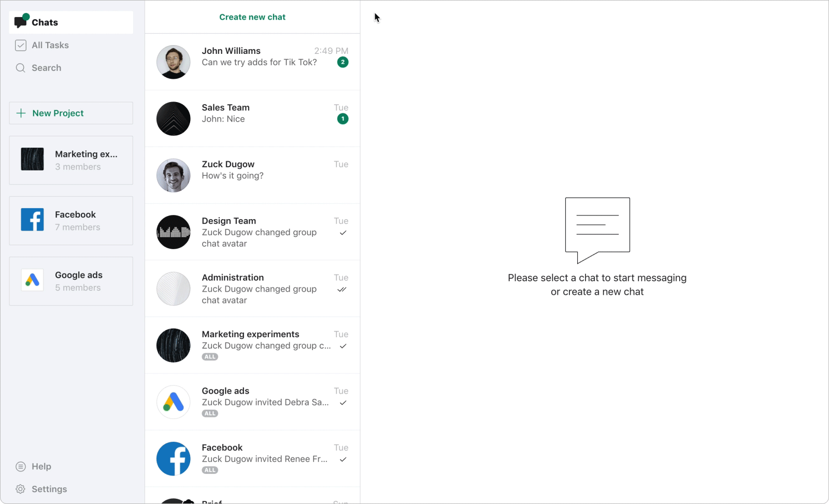This screenshot has width=829, height=504.
Task: Select 'John: Nice' message preview
Action: tap(223, 119)
